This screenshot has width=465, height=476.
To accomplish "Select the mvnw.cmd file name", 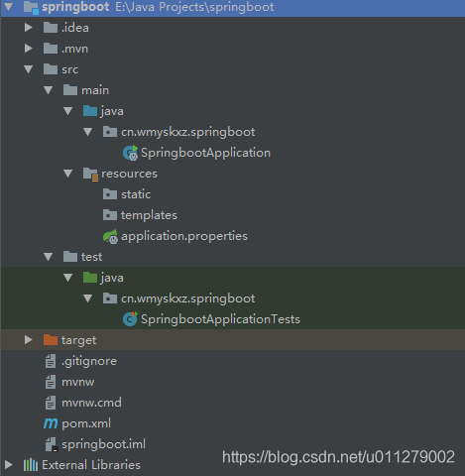I will pyautogui.click(x=91, y=403).
